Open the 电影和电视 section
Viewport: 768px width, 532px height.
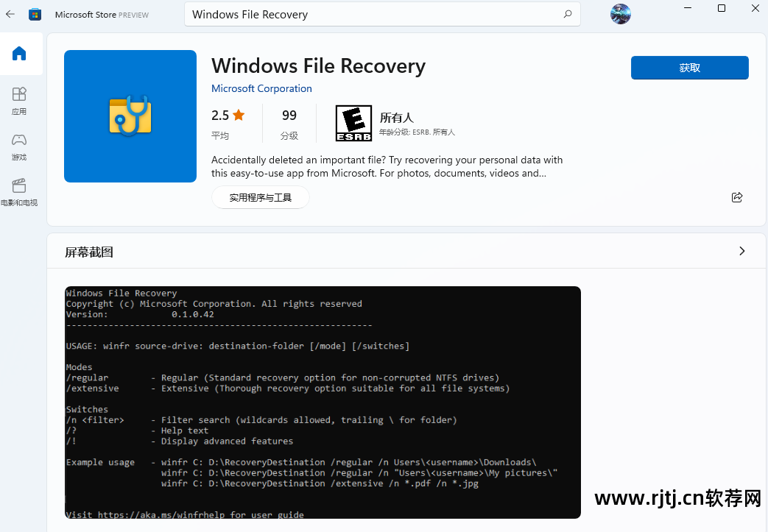tap(19, 192)
